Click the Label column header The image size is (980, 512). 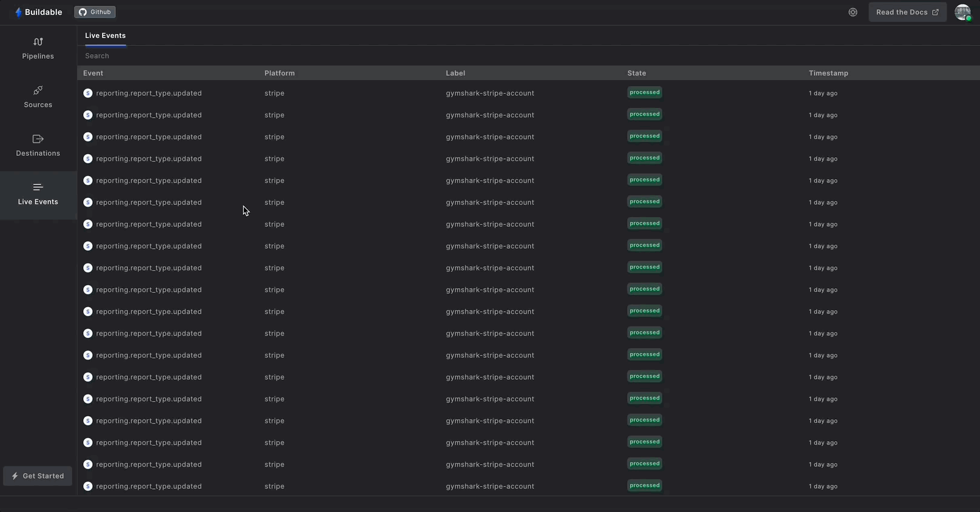[455, 73]
